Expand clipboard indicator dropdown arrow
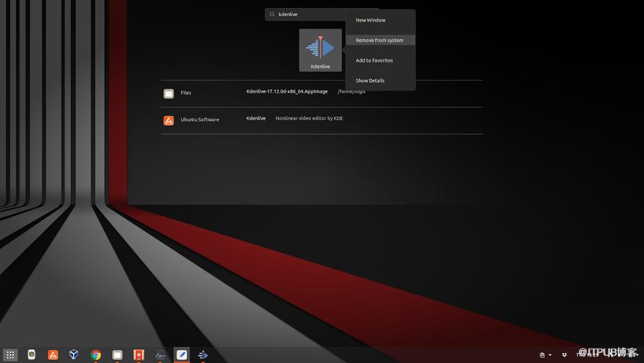This screenshot has height=363, width=644. 550,355
